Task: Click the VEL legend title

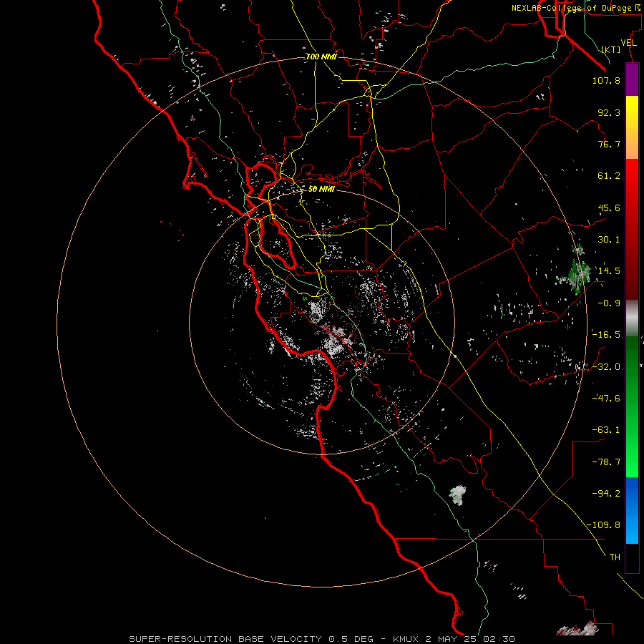Action: point(628,43)
